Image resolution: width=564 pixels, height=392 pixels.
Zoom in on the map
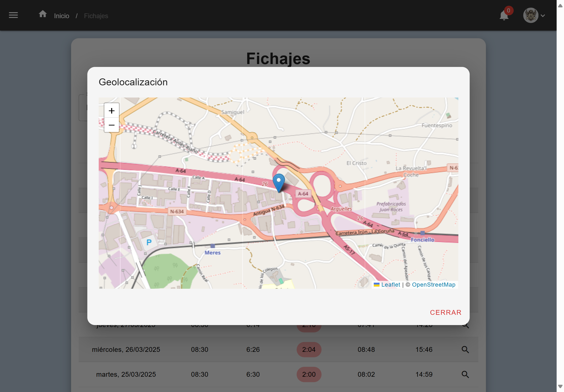[111, 111]
